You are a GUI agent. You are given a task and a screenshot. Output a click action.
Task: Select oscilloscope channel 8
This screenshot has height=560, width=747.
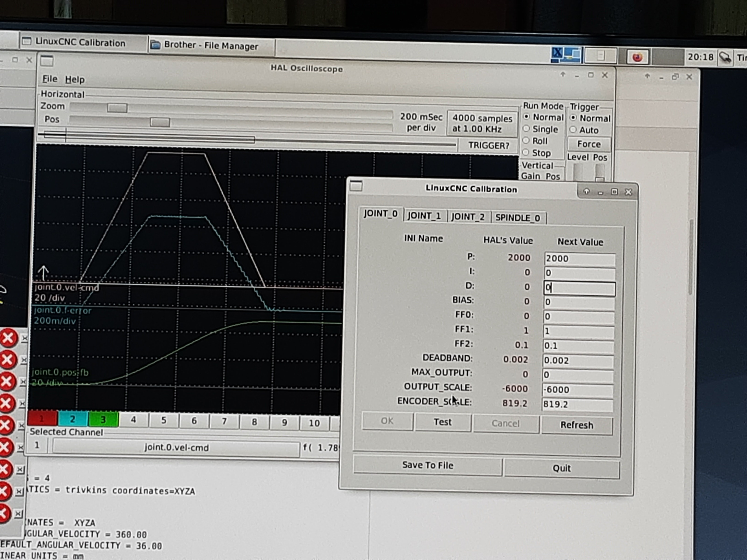click(x=254, y=422)
